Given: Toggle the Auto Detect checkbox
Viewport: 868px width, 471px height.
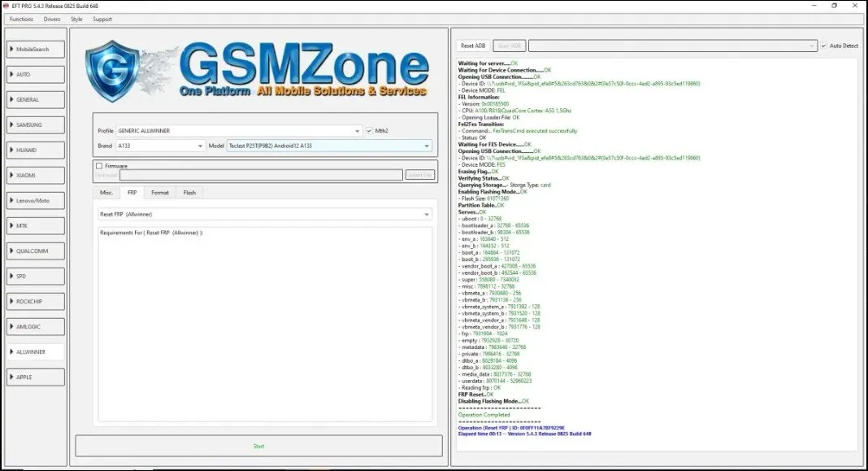Looking at the screenshot, I should 823,46.
